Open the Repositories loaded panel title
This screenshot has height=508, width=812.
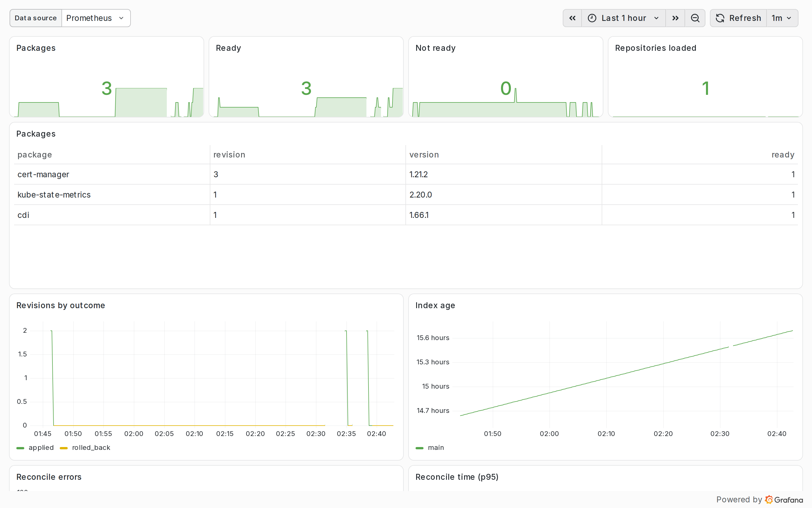(x=655, y=48)
